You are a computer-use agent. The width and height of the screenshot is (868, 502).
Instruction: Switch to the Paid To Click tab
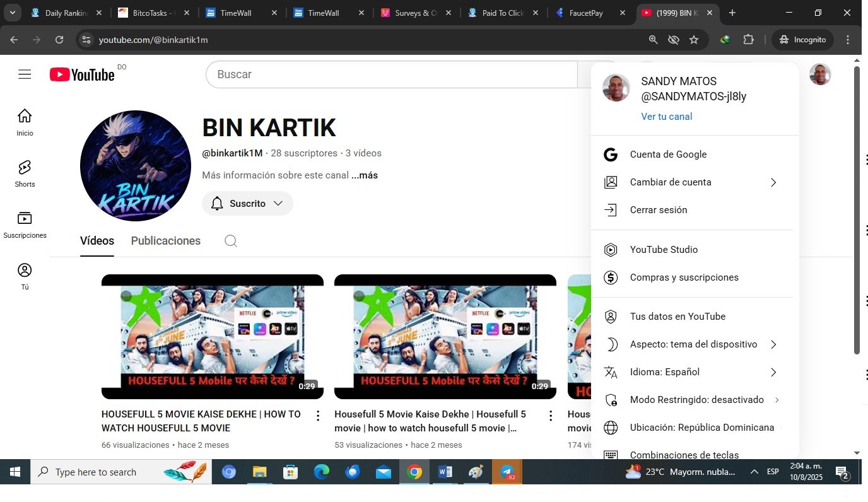click(503, 13)
